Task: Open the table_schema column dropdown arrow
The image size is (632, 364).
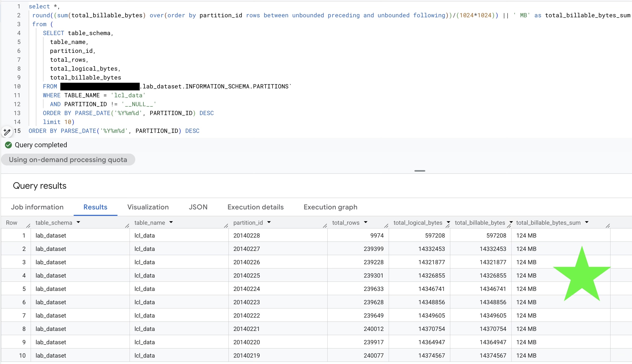Action: click(x=78, y=222)
